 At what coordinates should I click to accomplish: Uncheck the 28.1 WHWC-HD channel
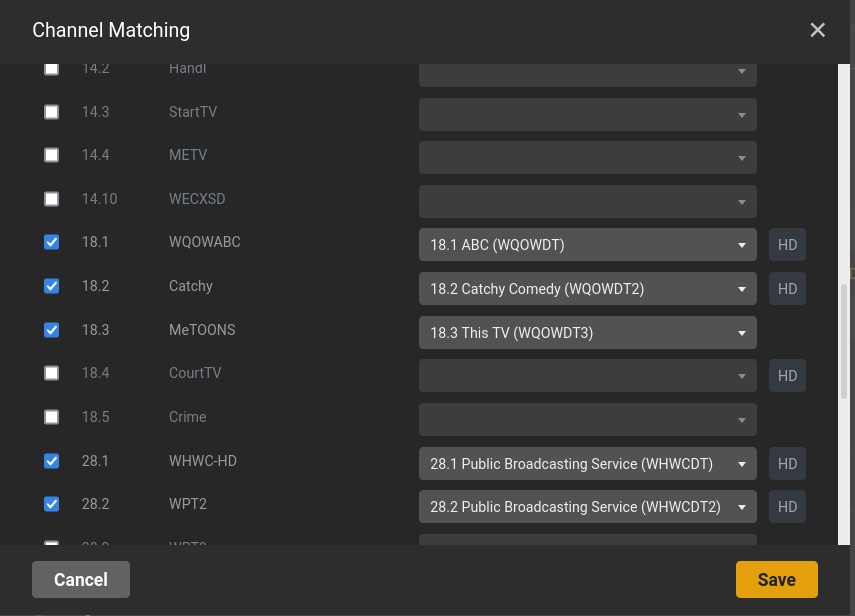click(52, 461)
